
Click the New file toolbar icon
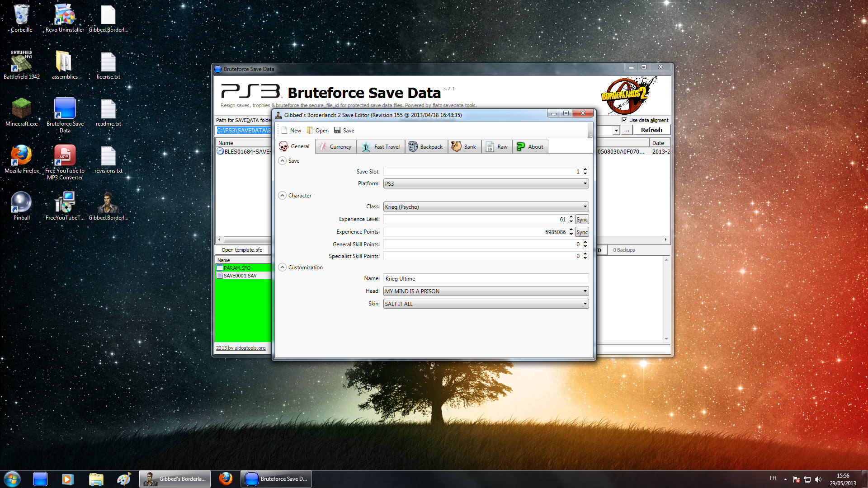click(284, 131)
